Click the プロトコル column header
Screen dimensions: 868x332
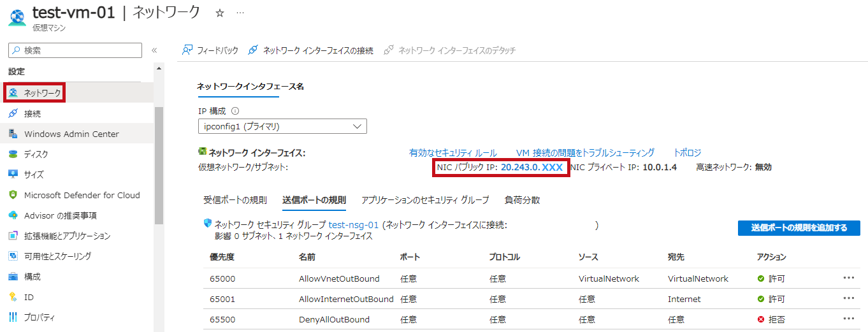[505, 257]
